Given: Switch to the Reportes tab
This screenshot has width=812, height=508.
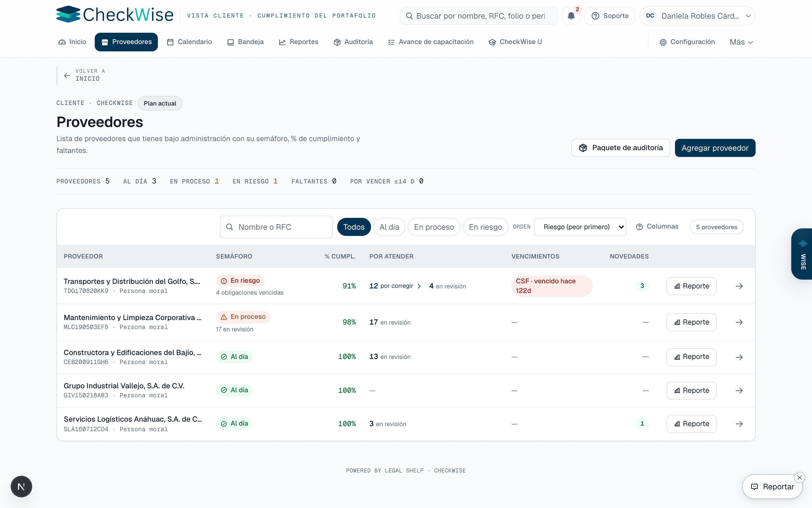Looking at the screenshot, I should pyautogui.click(x=298, y=42).
